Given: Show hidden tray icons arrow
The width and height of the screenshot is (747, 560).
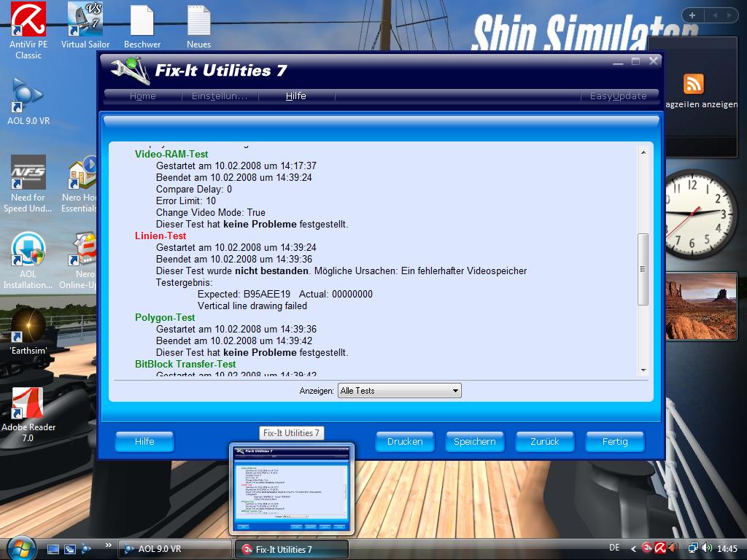Looking at the screenshot, I should tap(633, 549).
